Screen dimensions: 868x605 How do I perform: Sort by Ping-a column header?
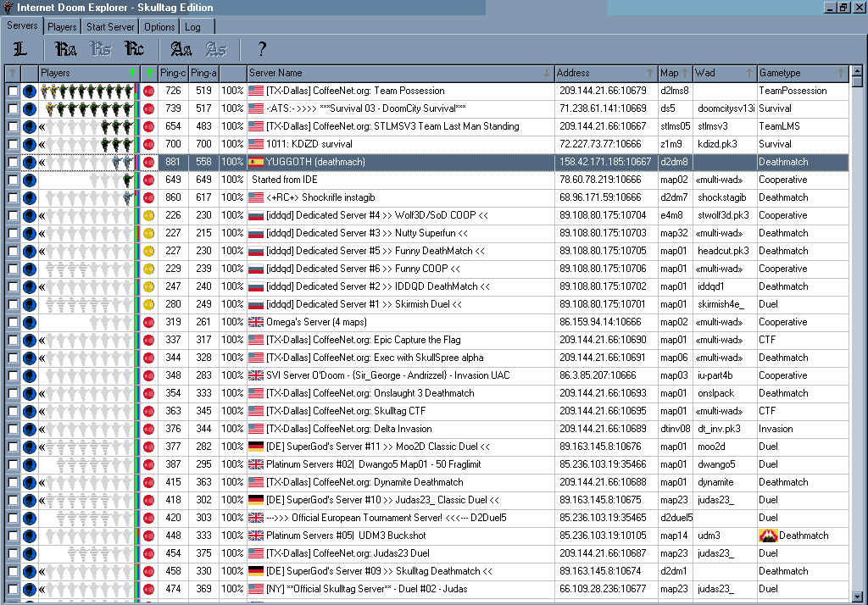pyautogui.click(x=203, y=73)
